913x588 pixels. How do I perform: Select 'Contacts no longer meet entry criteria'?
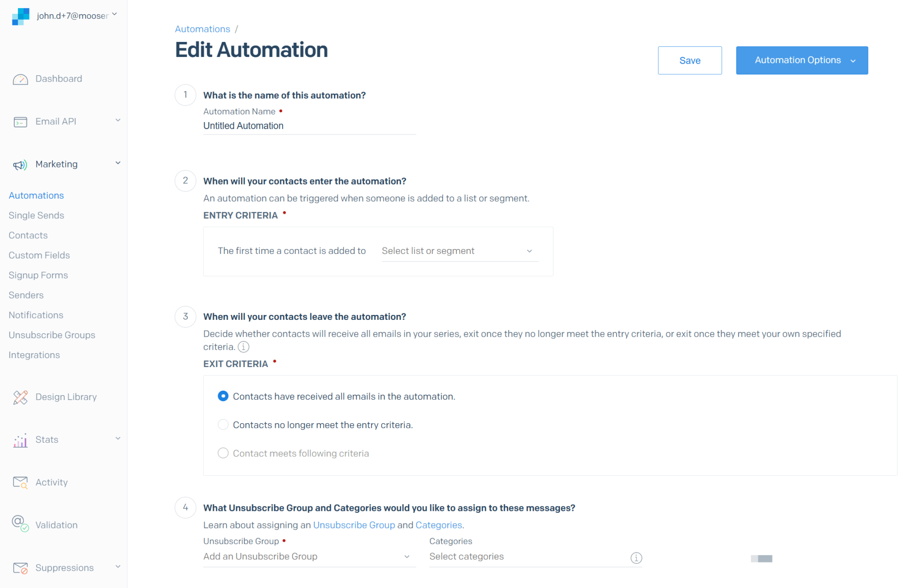tap(223, 425)
